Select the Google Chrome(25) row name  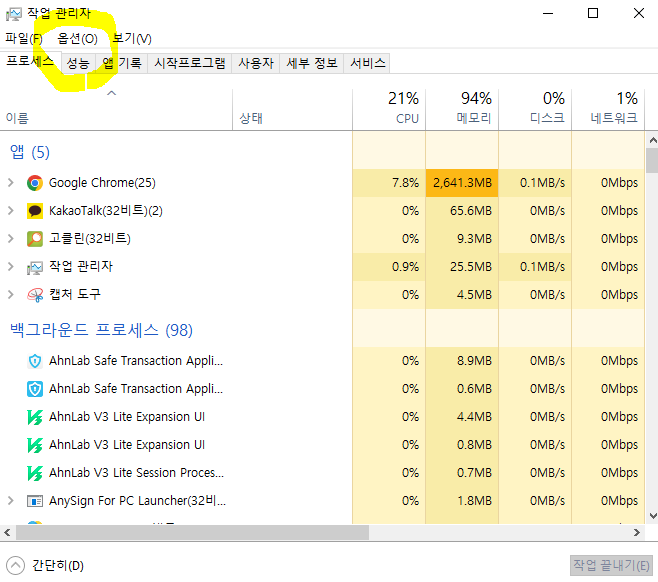point(102,183)
